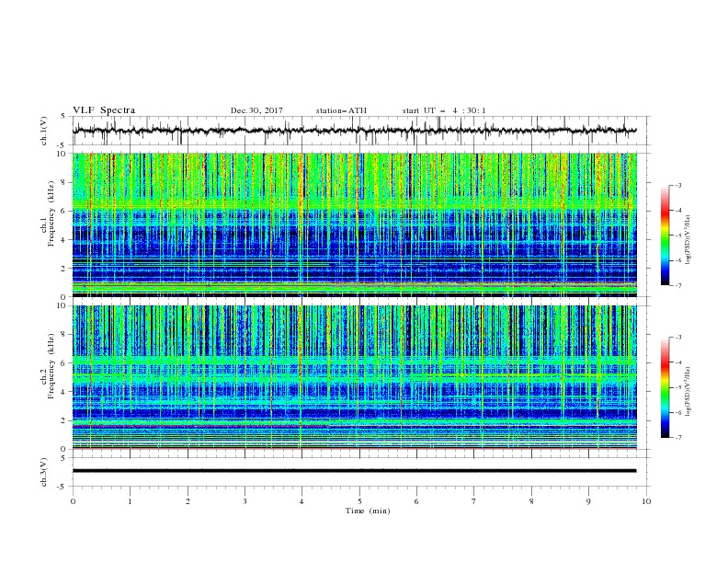
Task: Click the ch.2 "Frequency (kHz)" axis label
Action: 51,366
